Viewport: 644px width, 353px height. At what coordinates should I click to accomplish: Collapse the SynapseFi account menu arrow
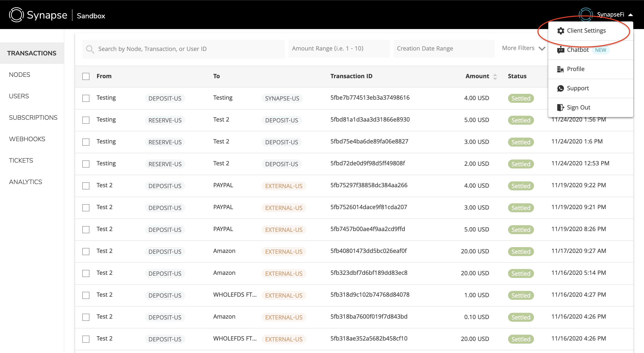[630, 15]
